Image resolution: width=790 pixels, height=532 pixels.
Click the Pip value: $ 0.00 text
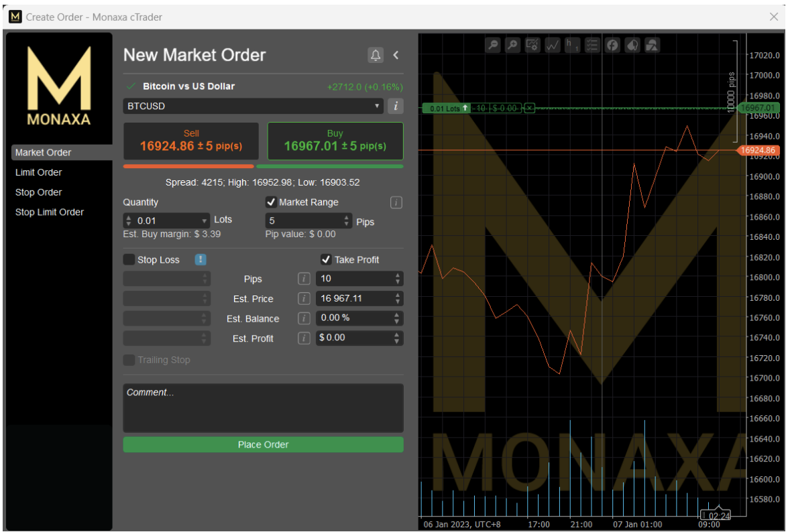300,234
